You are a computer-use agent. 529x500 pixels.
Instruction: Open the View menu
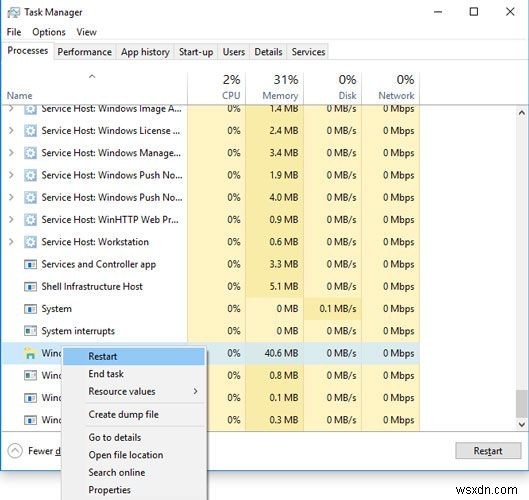point(86,32)
